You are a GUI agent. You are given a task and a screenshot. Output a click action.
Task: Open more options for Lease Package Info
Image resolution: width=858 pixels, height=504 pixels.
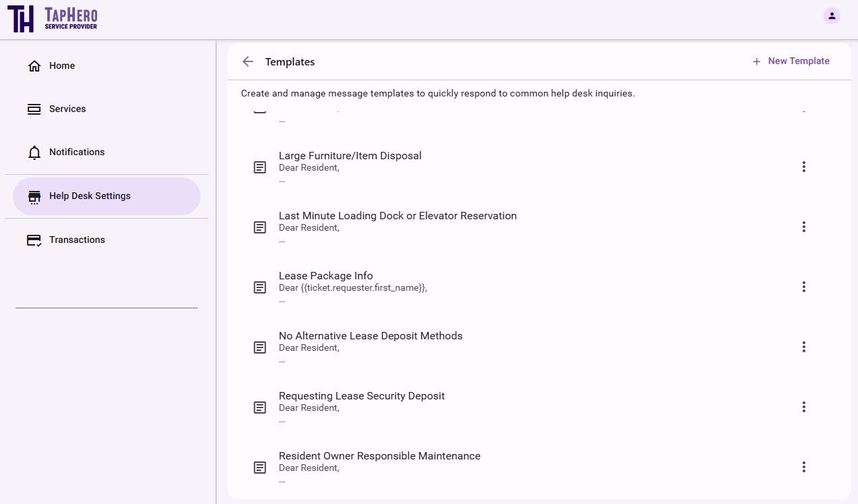coord(803,287)
